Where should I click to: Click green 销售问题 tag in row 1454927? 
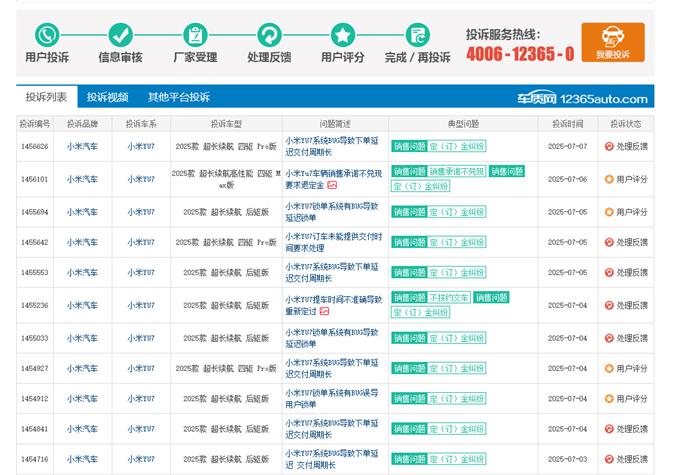409,368
